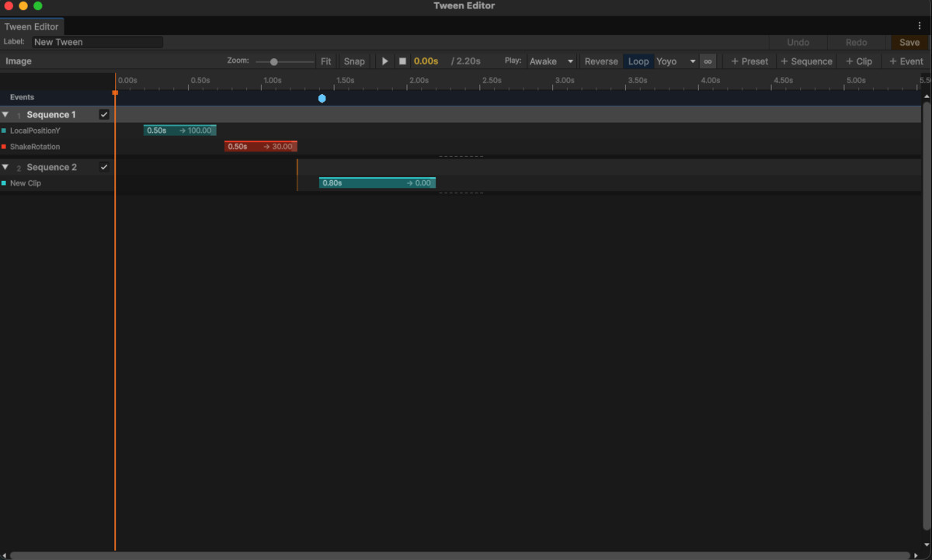932x560 pixels.
Task: Switch to the Tween Editor tab
Action: click(32, 26)
